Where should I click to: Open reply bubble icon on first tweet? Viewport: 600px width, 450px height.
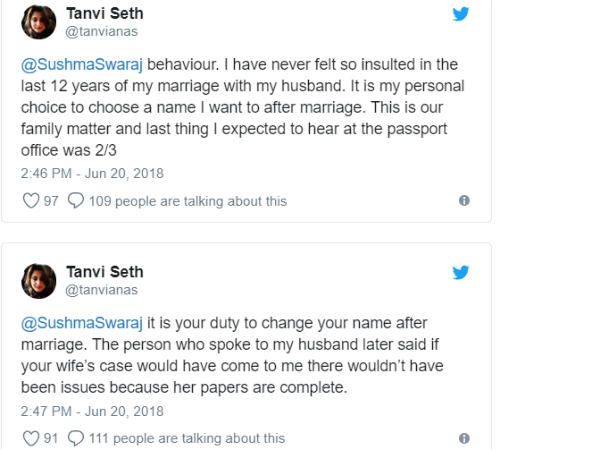coord(76,201)
